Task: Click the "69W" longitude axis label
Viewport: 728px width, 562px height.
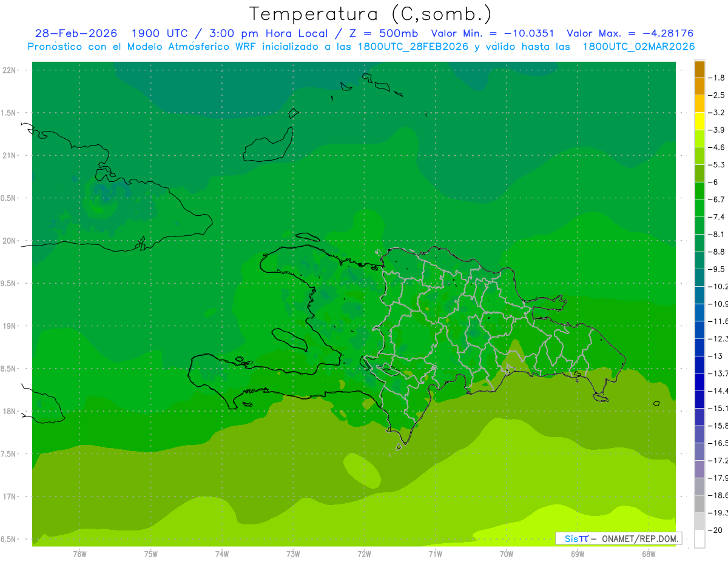Action: tap(578, 554)
